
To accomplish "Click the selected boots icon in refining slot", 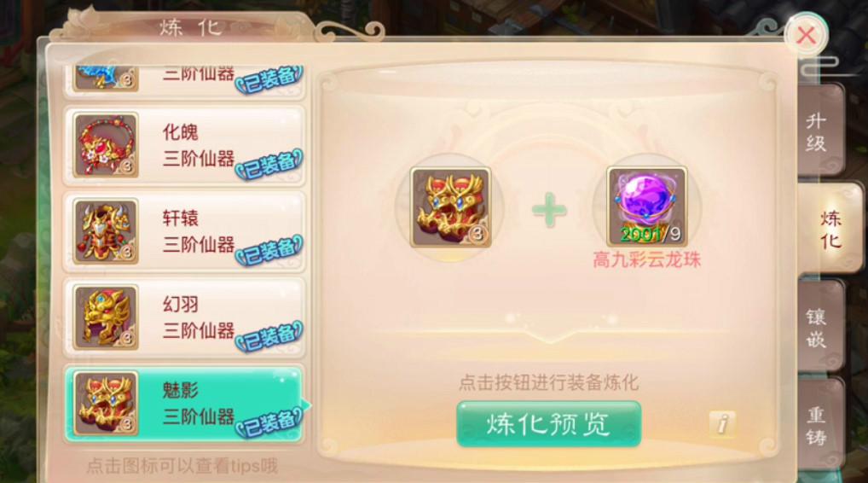I will pos(450,207).
